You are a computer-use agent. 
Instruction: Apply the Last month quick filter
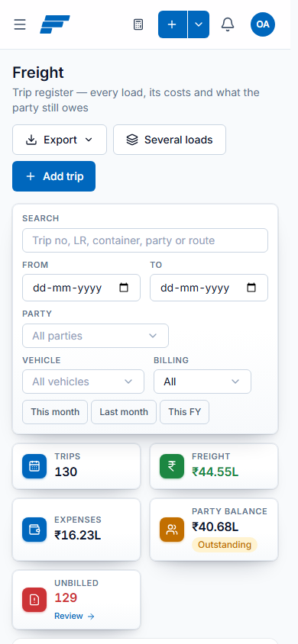[124, 412]
